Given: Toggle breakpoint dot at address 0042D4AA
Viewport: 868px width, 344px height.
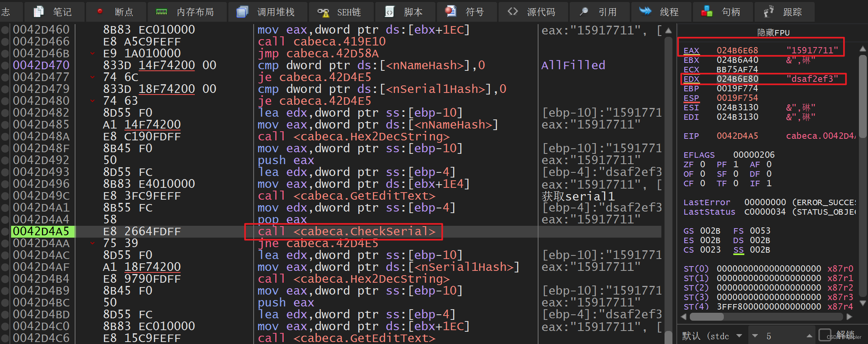Looking at the screenshot, I should coord(5,243).
